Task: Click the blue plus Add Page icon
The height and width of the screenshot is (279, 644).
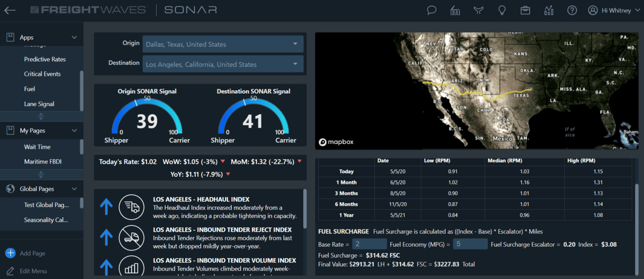Action: click(10, 253)
